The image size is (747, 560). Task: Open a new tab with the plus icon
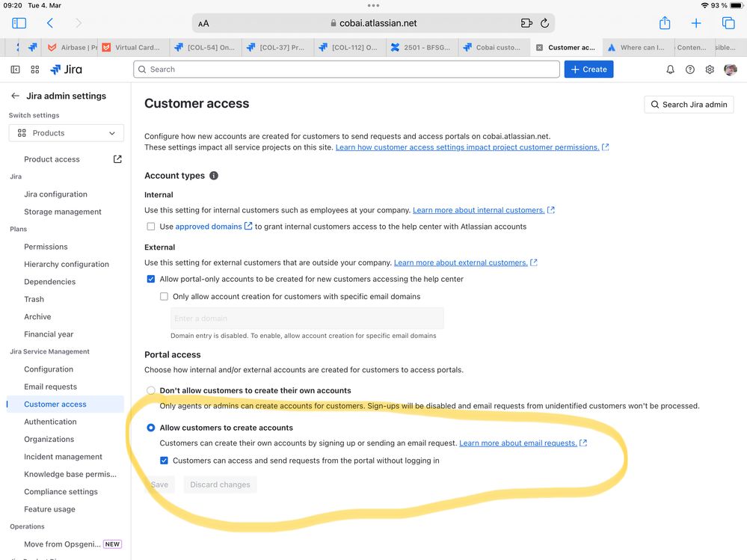pos(696,23)
